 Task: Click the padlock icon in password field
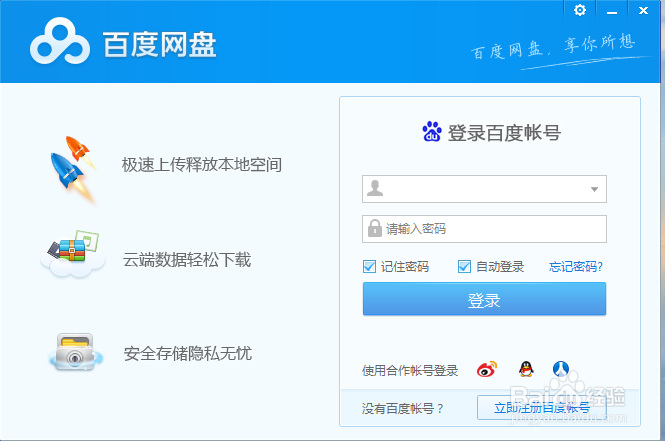click(374, 229)
